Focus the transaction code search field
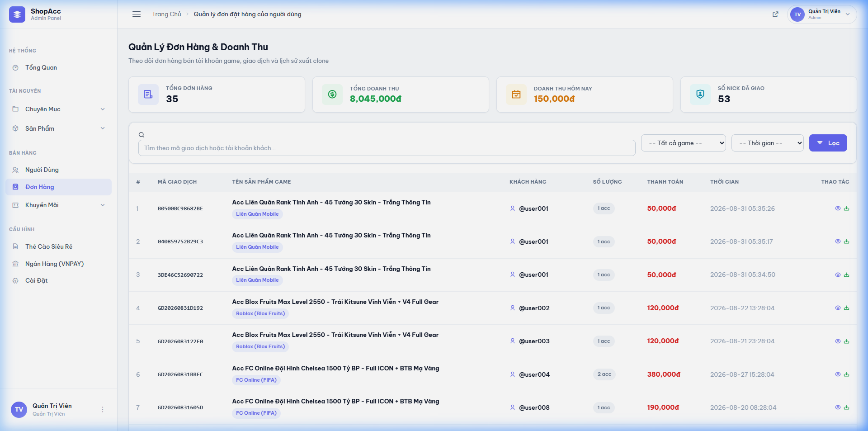 (387, 148)
